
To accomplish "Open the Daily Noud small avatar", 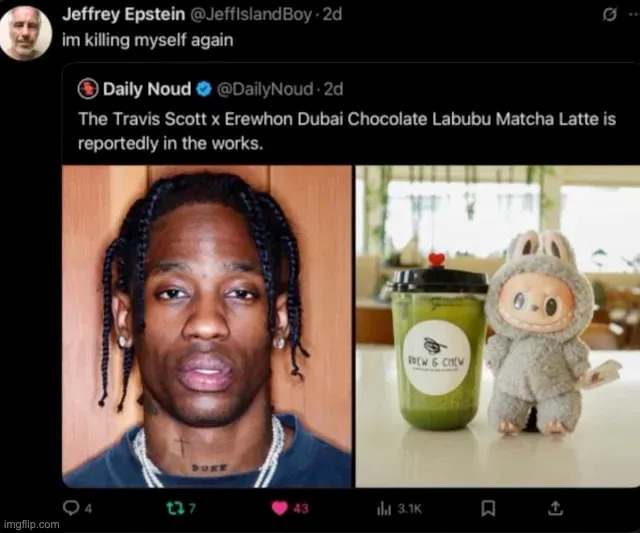I will 88,89.
